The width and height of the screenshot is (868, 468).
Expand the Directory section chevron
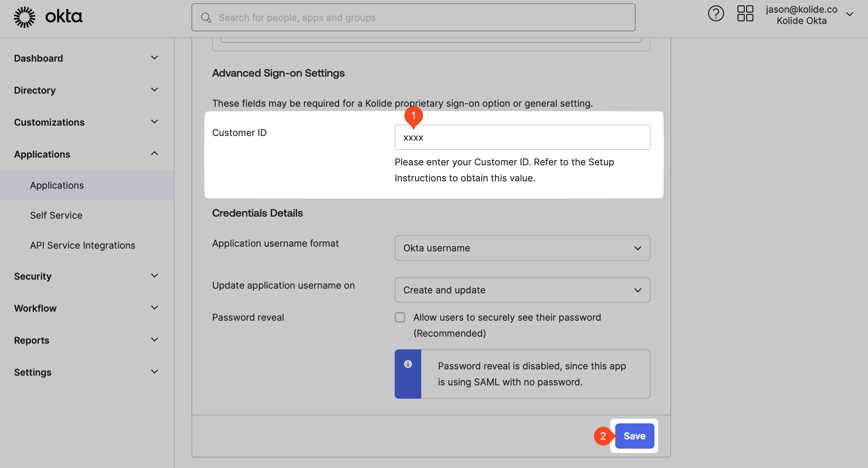pyautogui.click(x=154, y=90)
